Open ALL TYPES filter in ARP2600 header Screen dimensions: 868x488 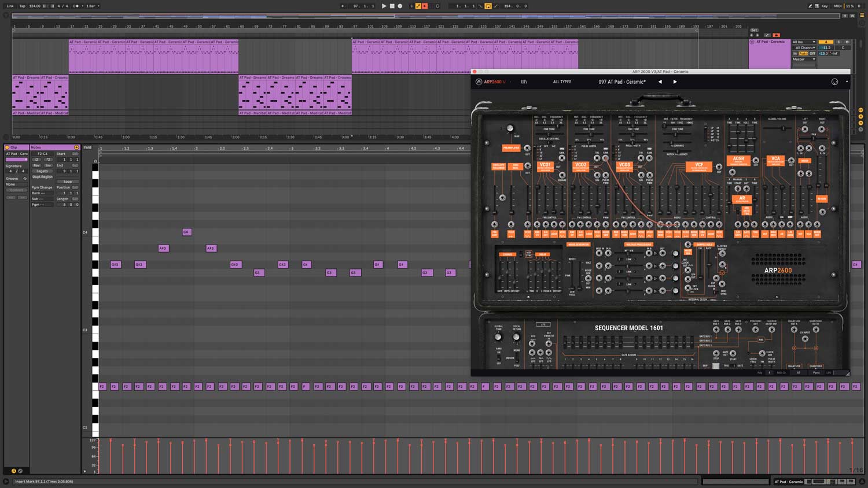[562, 82]
